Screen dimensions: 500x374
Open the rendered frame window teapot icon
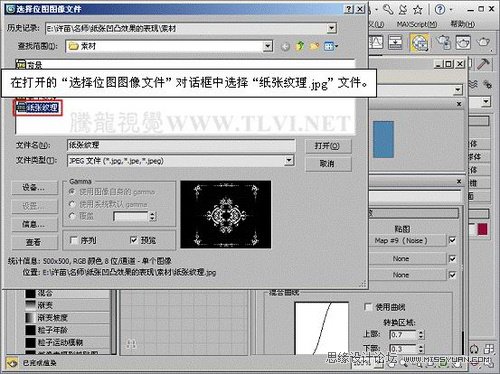click(x=463, y=42)
